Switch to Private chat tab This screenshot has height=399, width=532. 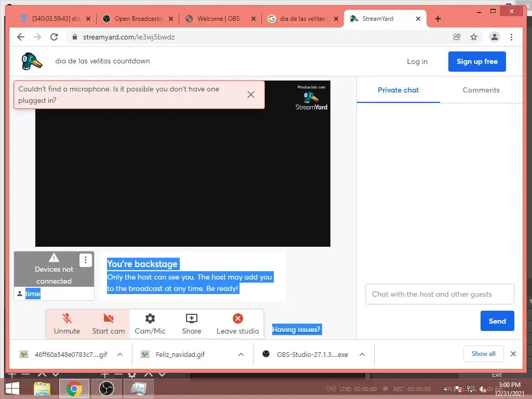pyautogui.click(x=398, y=90)
